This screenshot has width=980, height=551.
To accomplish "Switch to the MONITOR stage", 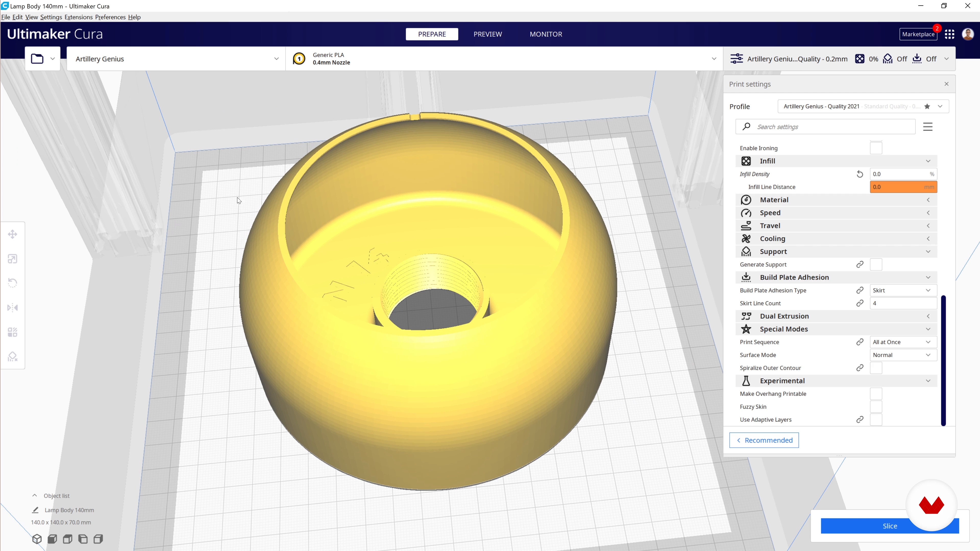I will 546,34.
